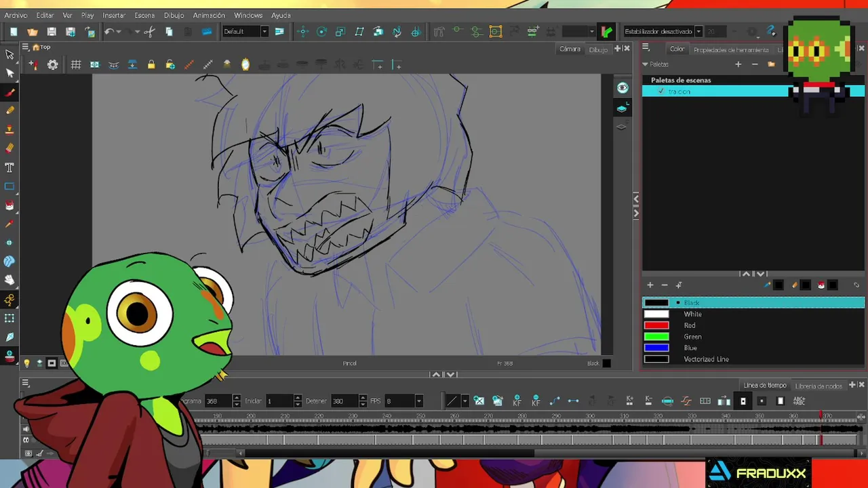Open the Archivo menu
Image resolution: width=868 pixels, height=488 pixels.
tap(16, 15)
